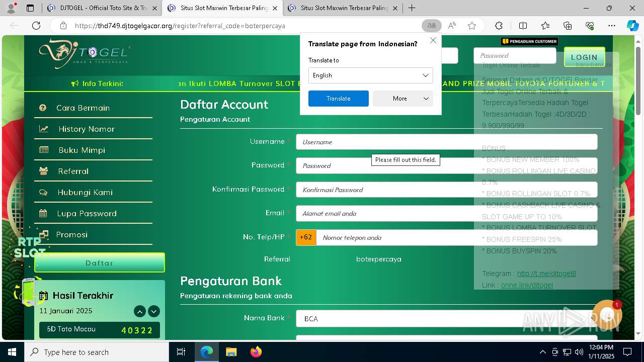Click the Read aloud icon
This screenshot has height=362, width=644.
452,26
